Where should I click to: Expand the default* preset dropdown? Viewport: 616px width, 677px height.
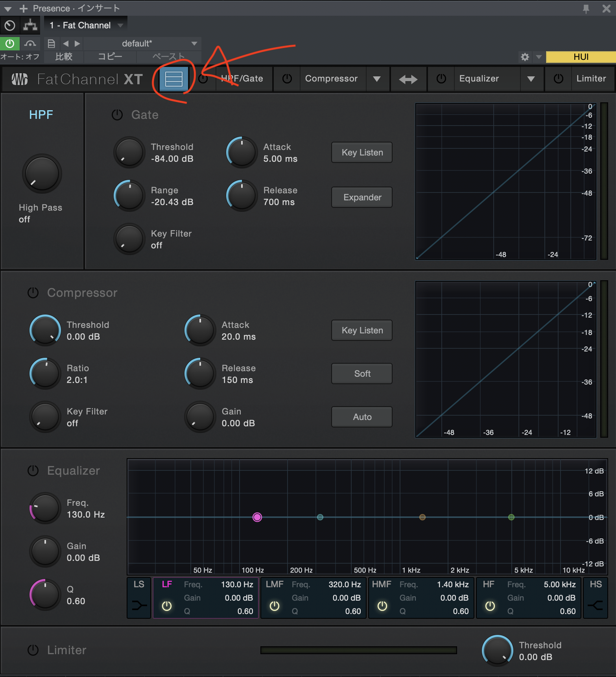[194, 43]
